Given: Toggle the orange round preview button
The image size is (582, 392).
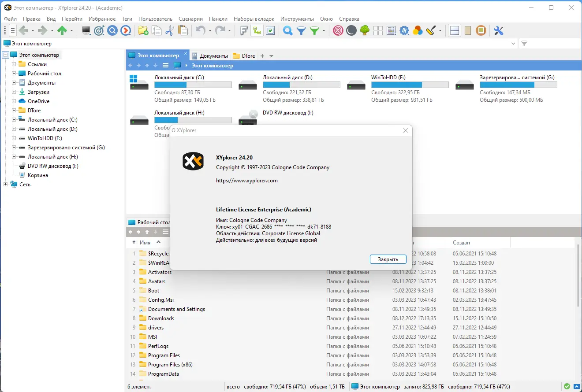Looking at the screenshot, I should pos(481,30).
